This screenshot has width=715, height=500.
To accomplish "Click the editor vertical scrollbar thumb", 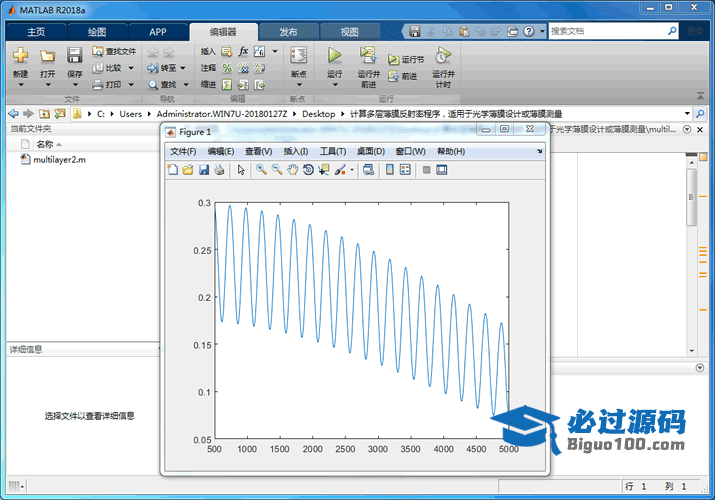I will click(692, 197).
